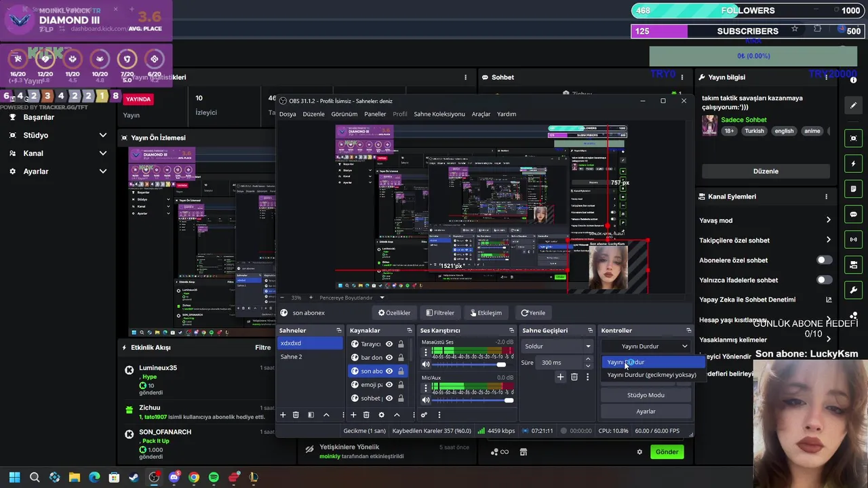868x488 pixels.
Task: Mute the Masaüstü Ses speaker icon
Action: click(426, 364)
